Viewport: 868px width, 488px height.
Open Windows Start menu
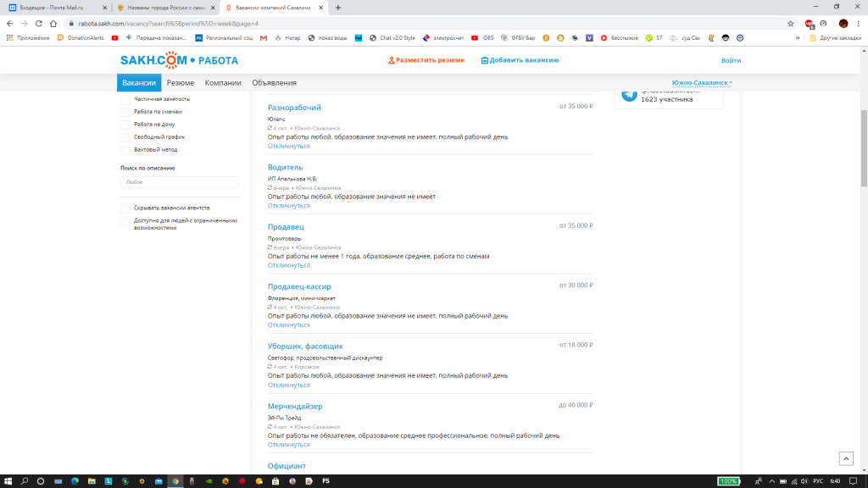(x=7, y=481)
